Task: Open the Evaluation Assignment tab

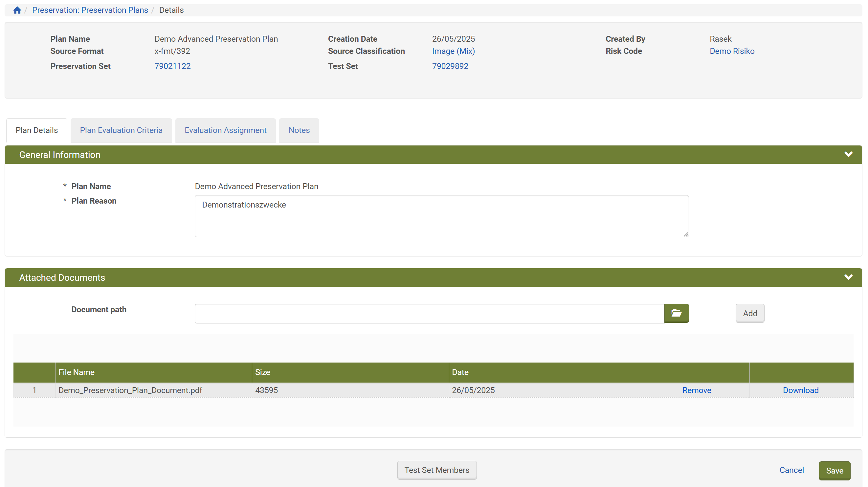Action: 225,130
